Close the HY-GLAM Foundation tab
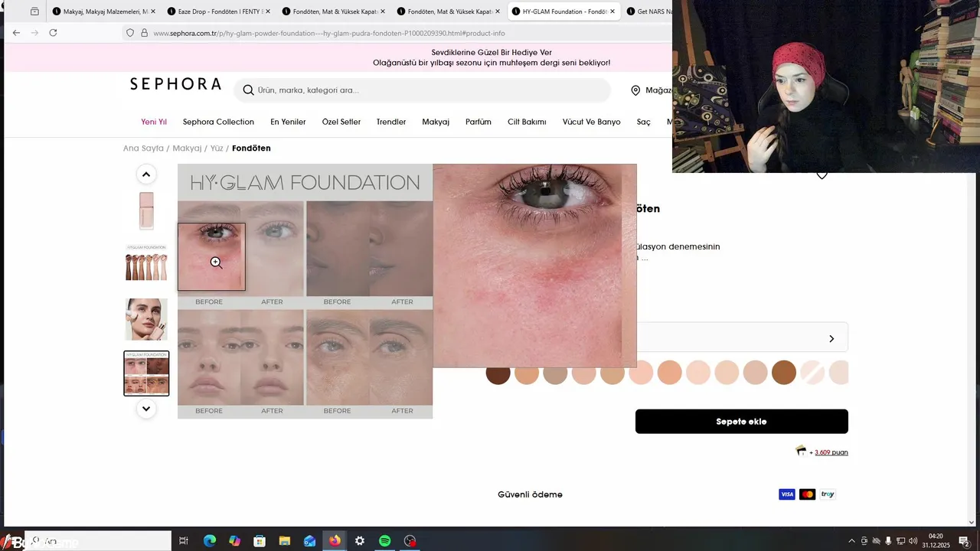 612,11
